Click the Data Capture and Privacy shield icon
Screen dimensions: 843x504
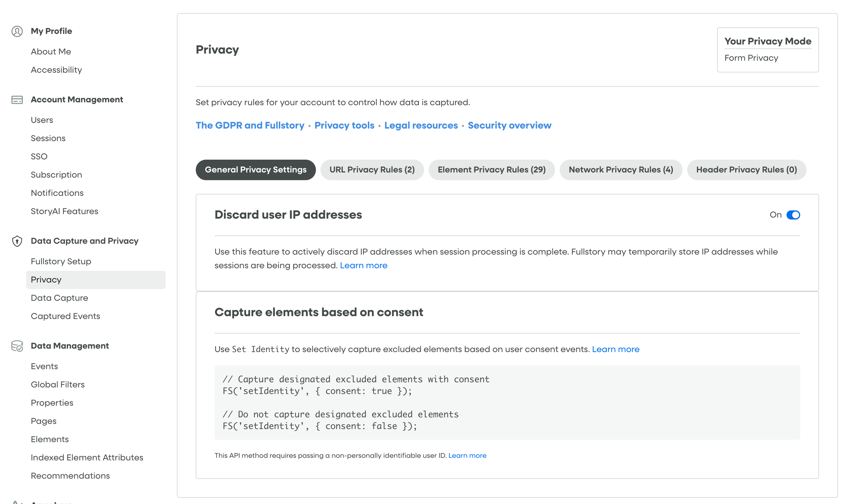pos(17,241)
